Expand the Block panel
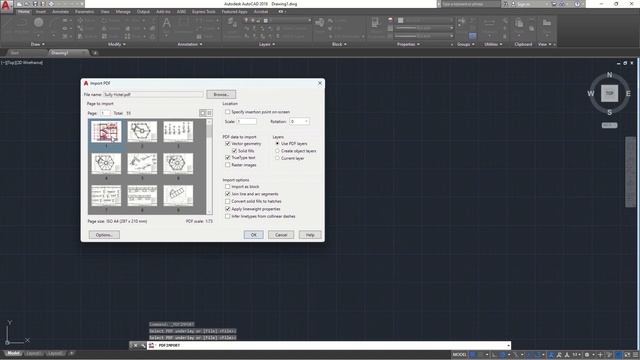Viewport: 640px width, 360px height. click(339, 44)
